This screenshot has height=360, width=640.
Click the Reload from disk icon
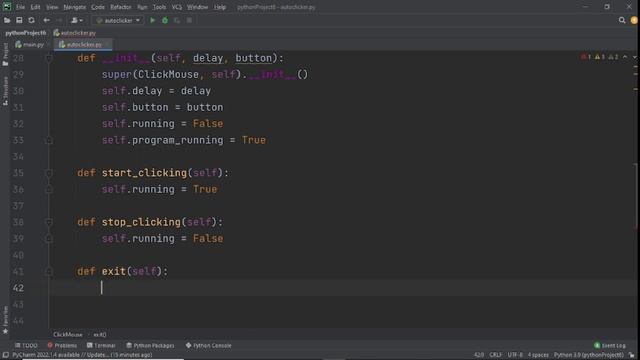(x=31, y=20)
